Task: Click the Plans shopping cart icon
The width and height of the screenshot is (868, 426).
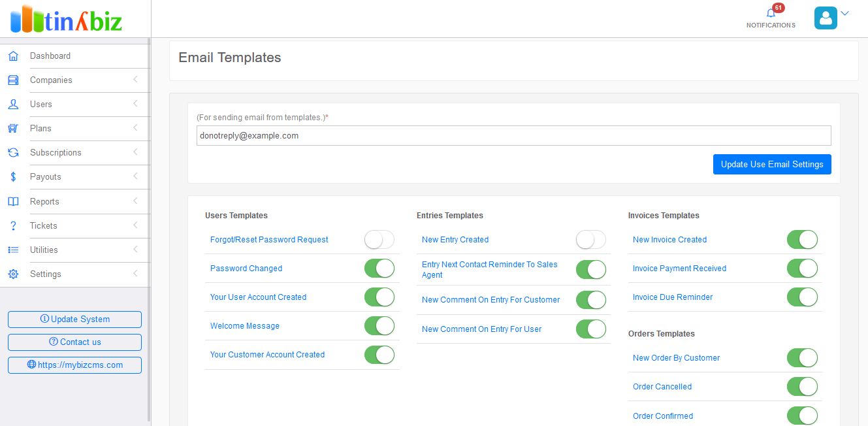Action: tap(13, 129)
